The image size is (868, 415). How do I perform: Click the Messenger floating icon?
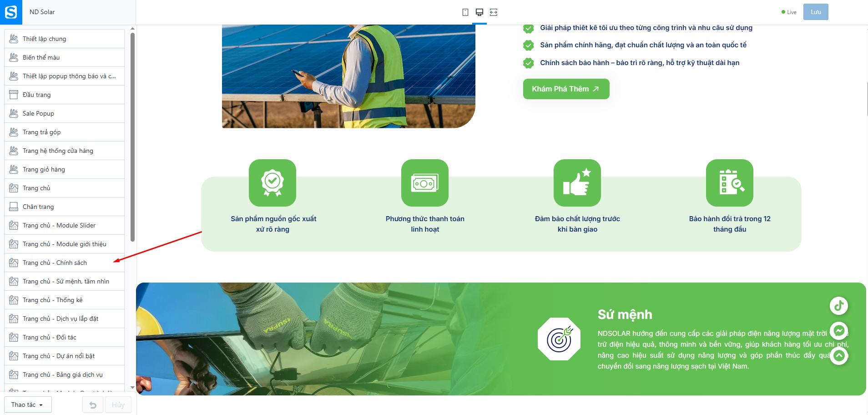tap(839, 331)
